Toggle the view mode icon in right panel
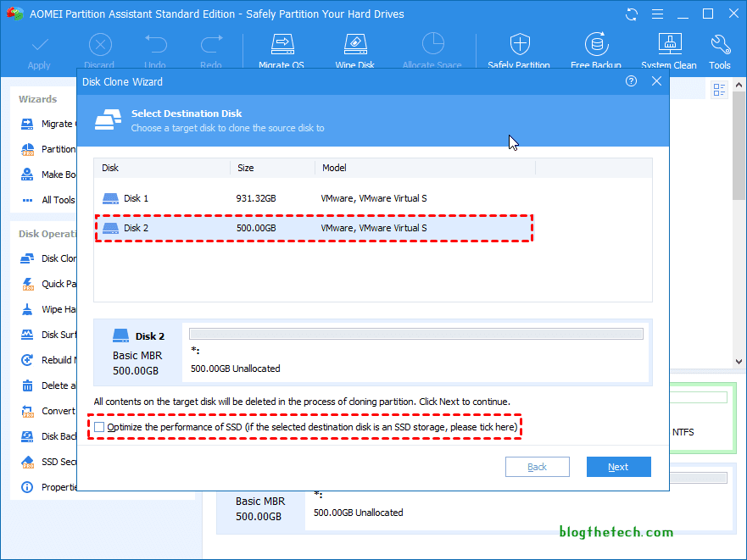The image size is (747, 560). click(720, 90)
